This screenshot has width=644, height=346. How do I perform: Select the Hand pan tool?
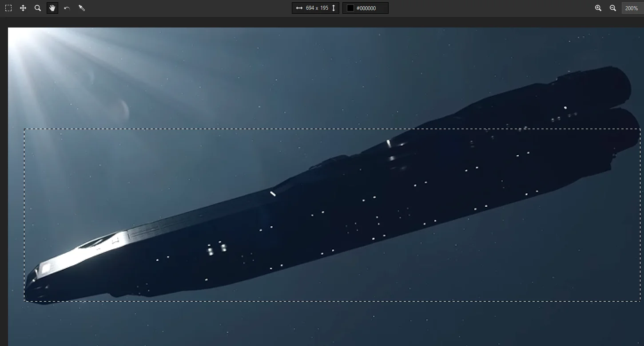point(52,8)
